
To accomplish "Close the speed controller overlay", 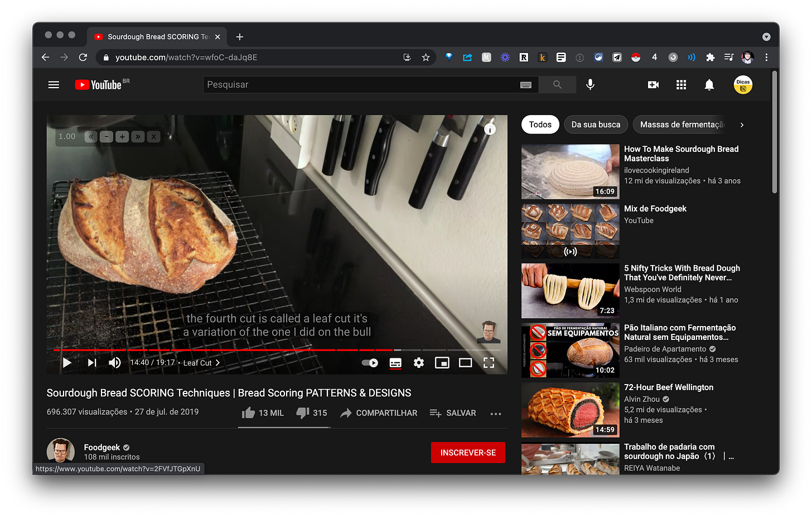I will (x=154, y=137).
